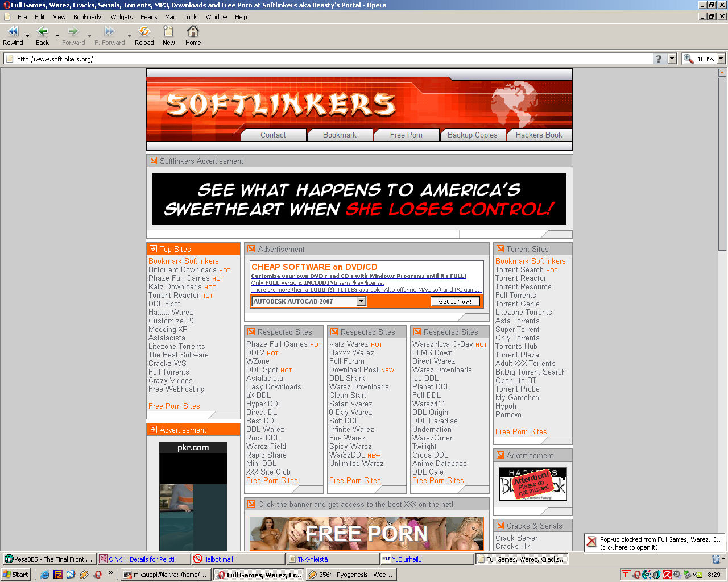Open the closed tabs trash icon
The width and height of the screenshot is (728, 582).
[x=716, y=559]
